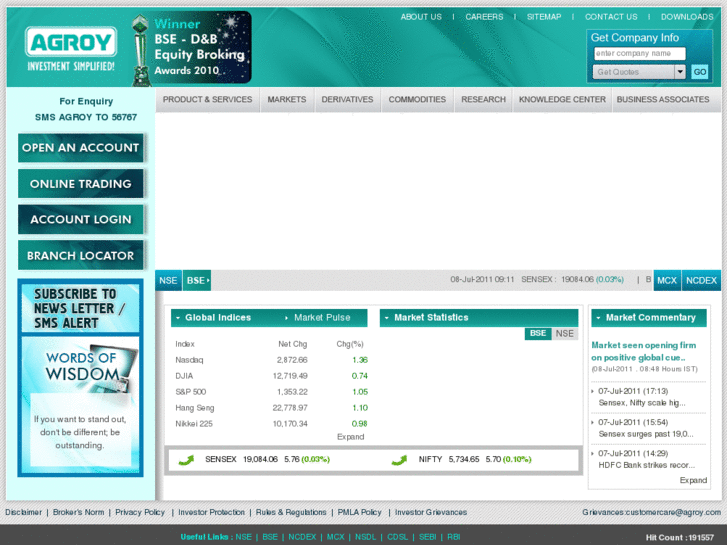Open 'HDFC Bank strikes recor...' news item

[x=646, y=465]
